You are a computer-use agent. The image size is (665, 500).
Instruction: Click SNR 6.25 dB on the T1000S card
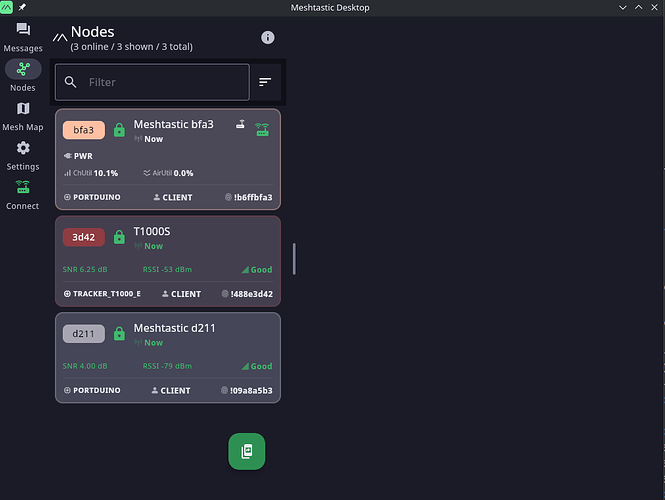pos(85,269)
